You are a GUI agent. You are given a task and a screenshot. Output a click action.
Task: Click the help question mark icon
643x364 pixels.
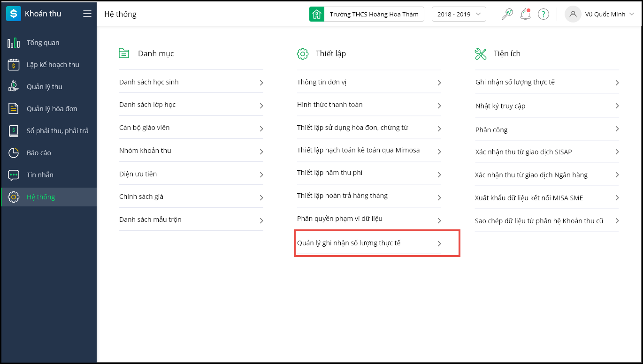[543, 14]
